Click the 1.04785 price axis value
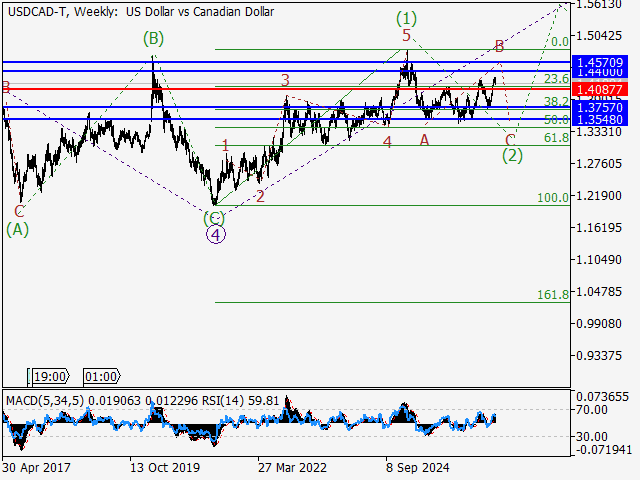Screen dimensions: 640x480 598,291
